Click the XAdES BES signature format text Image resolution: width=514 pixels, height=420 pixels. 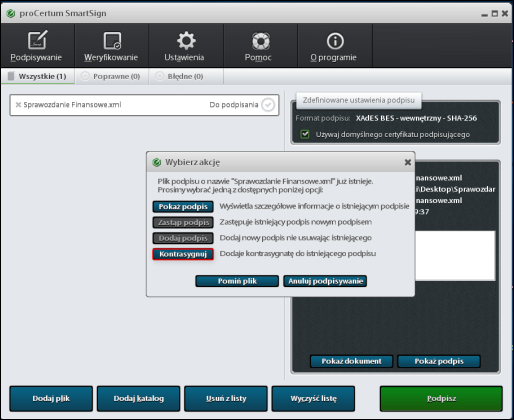tap(416, 118)
